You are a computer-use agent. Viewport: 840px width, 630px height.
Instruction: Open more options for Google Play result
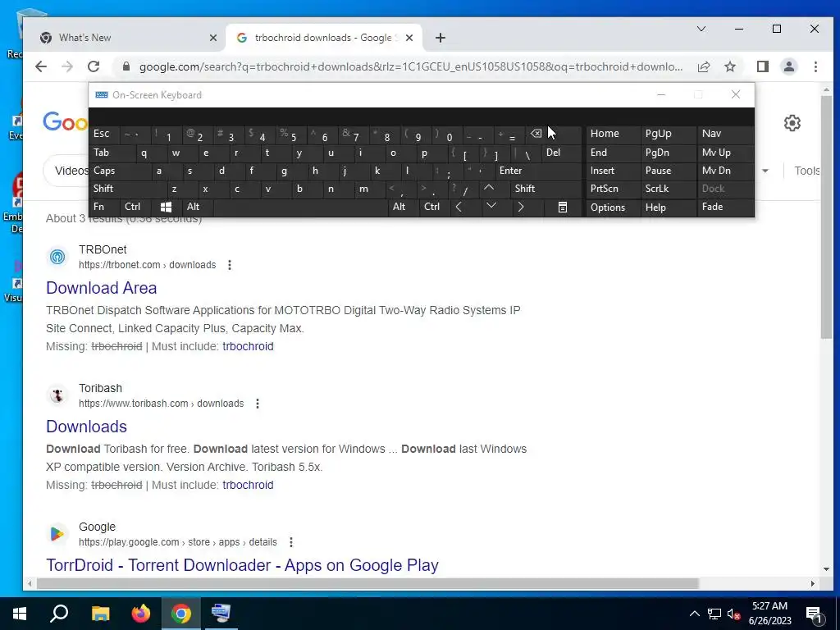[x=291, y=543]
